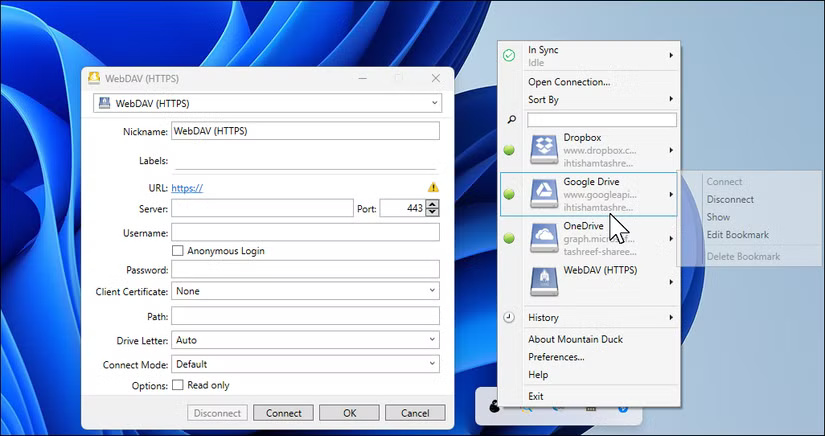Expand the Drive Letter combo box
Image resolution: width=825 pixels, height=436 pixels.
305,340
